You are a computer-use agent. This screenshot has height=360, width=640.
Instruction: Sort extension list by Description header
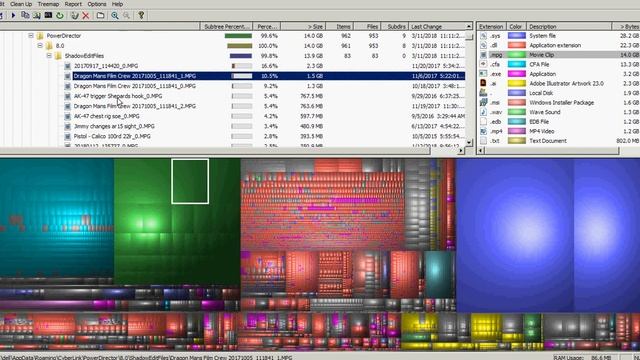click(x=569, y=27)
